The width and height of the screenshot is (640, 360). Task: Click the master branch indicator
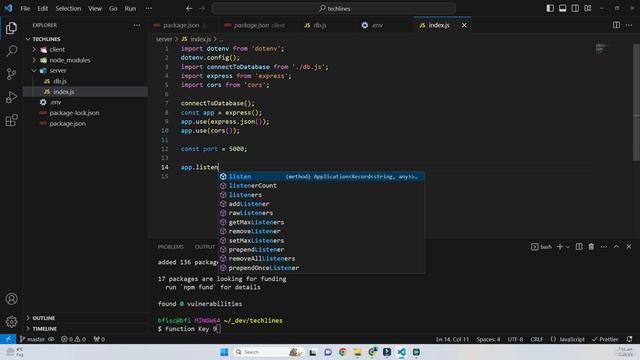[x=33, y=339]
